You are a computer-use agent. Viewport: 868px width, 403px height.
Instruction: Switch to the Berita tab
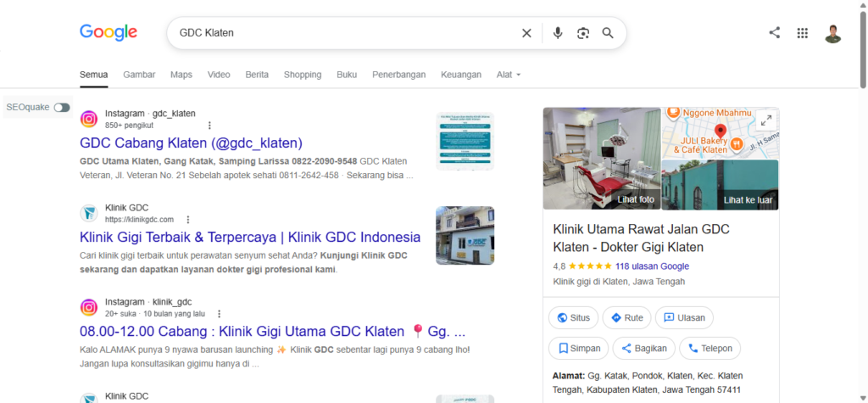(257, 75)
